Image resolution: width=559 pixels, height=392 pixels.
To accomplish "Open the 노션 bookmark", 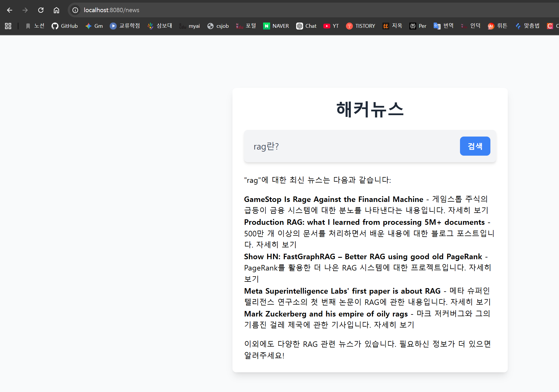I will 35,26.
